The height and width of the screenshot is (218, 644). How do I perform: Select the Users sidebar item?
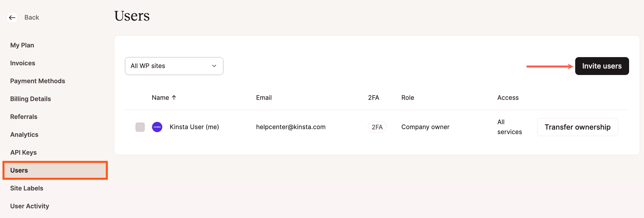click(x=55, y=170)
